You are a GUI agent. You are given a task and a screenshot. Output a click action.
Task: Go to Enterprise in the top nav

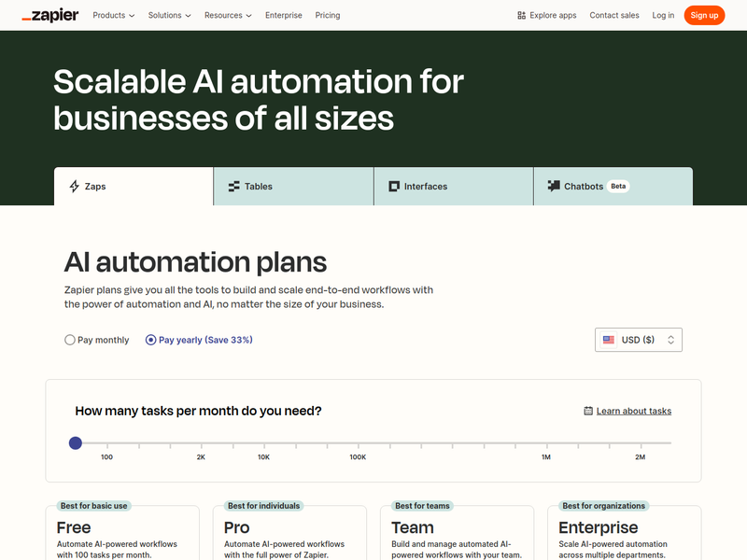coord(284,15)
